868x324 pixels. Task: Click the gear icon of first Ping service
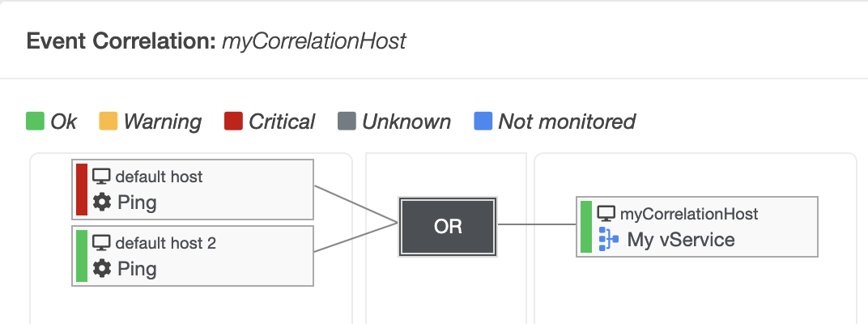click(x=102, y=202)
